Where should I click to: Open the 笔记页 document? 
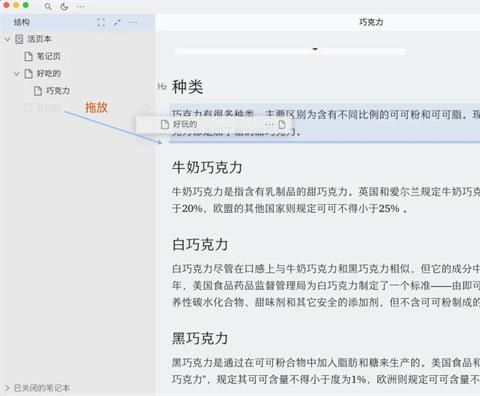(48, 56)
